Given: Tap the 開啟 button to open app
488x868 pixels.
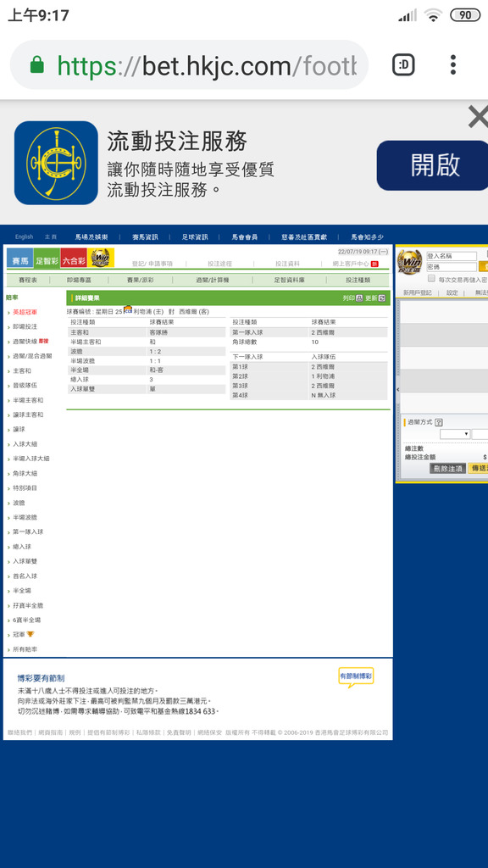Looking at the screenshot, I should click(x=433, y=165).
